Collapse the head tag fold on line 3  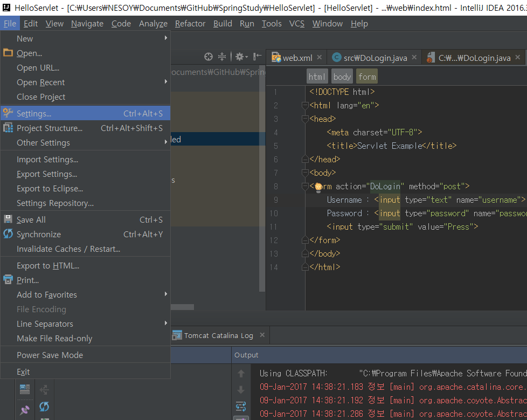click(x=305, y=119)
